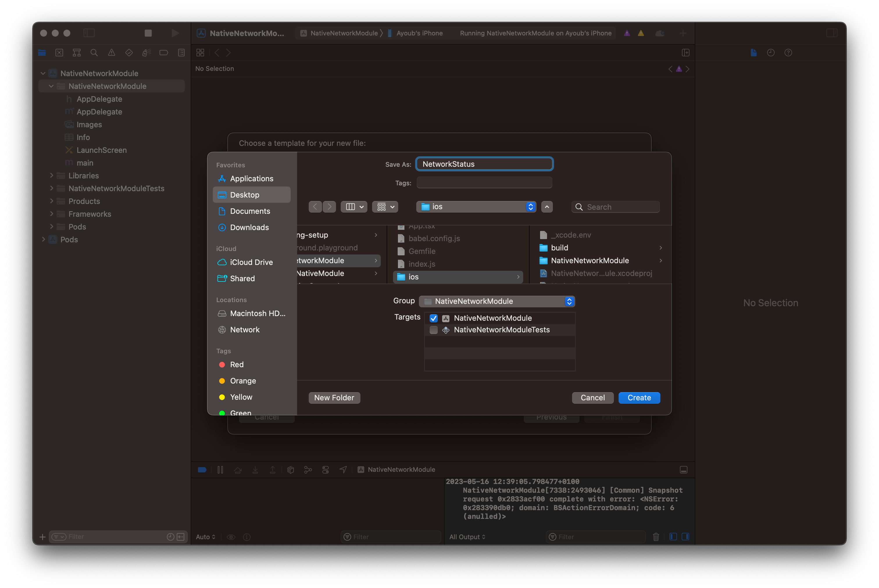Click the New Folder button

(334, 397)
